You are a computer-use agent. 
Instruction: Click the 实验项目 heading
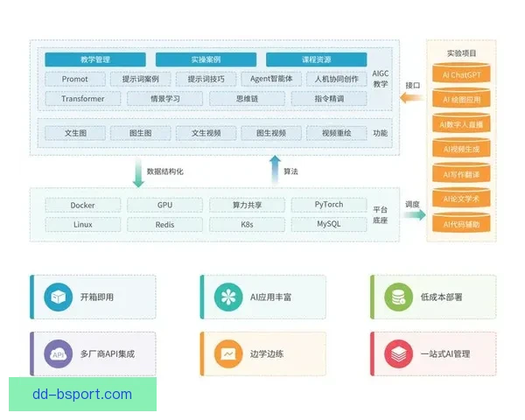tap(461, 52)
